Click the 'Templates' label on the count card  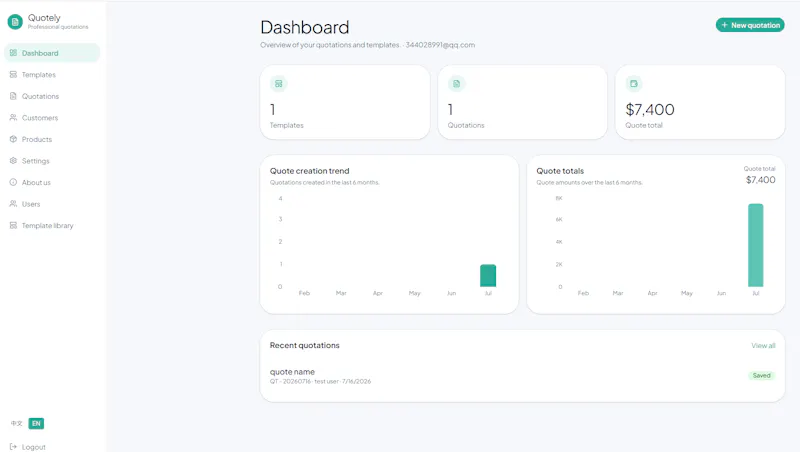coord(286,125)
